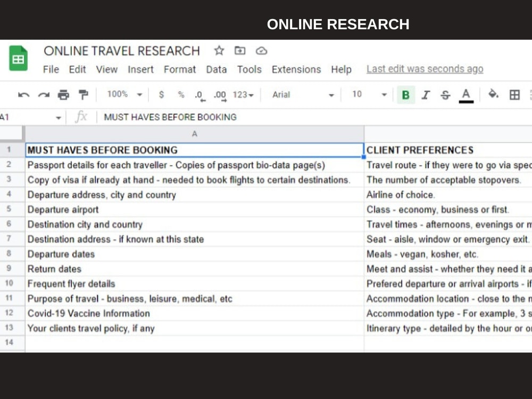Open the more number formats 123 dropdown
The width and height of the screenshot is (532, 399).
243,95
